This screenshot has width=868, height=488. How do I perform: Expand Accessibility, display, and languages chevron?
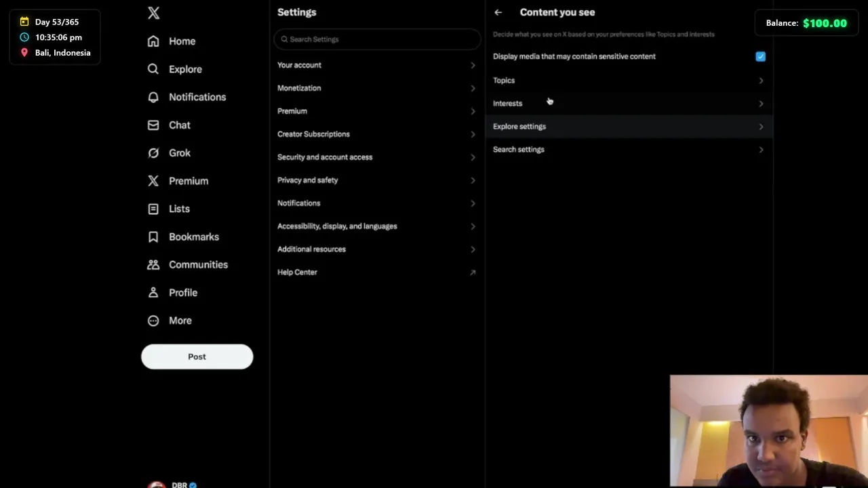pos(473,226)
